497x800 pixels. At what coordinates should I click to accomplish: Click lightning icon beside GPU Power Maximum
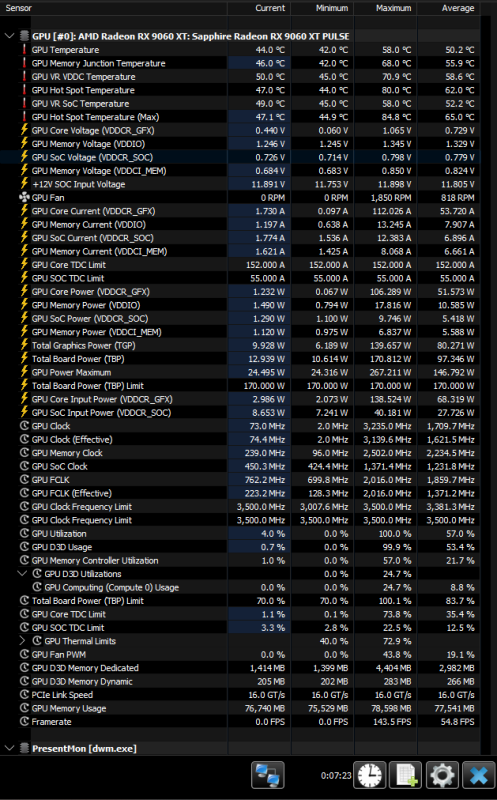click(x=24, y=372)
